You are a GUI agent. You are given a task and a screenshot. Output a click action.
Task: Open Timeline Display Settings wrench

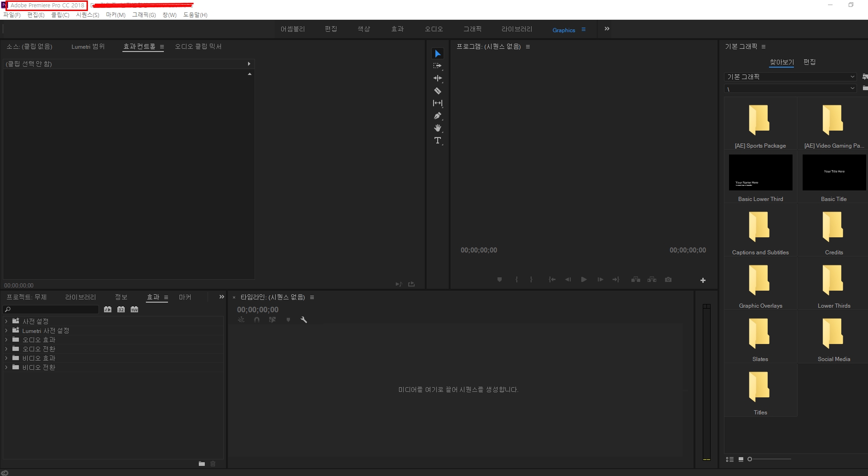pyautogui.click(x=304, y=320)
